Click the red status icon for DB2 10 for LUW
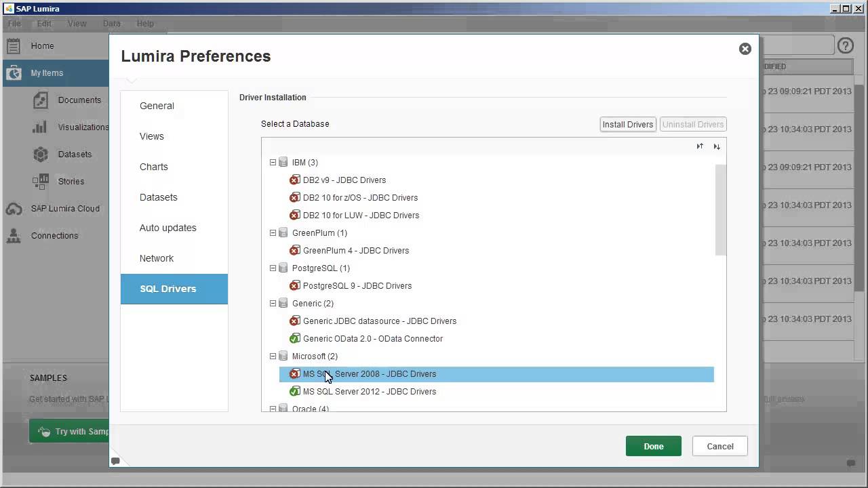 click(x=295, y=216)
